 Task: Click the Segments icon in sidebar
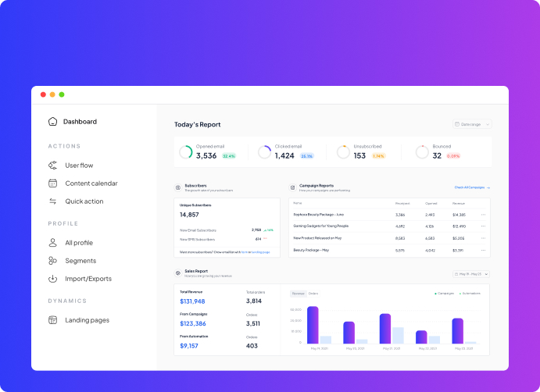tap(52, 261)
